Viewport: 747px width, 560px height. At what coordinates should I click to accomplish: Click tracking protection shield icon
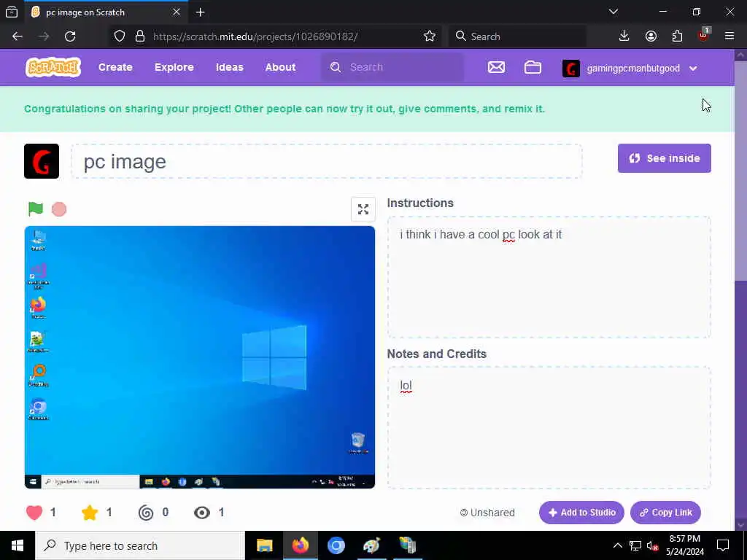[x=120, y=36]
